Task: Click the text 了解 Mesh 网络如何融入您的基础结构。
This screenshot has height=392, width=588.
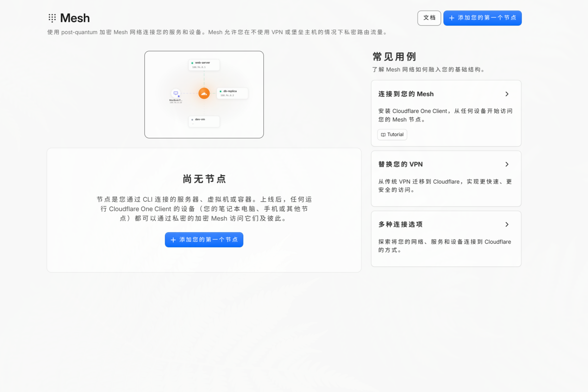Action: (x=429, y=70)
